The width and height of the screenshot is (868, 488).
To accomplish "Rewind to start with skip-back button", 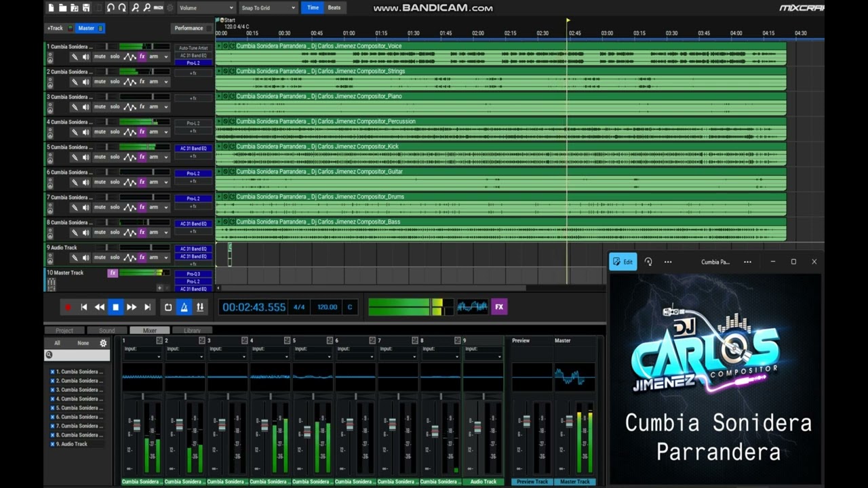I will [84, 307].
